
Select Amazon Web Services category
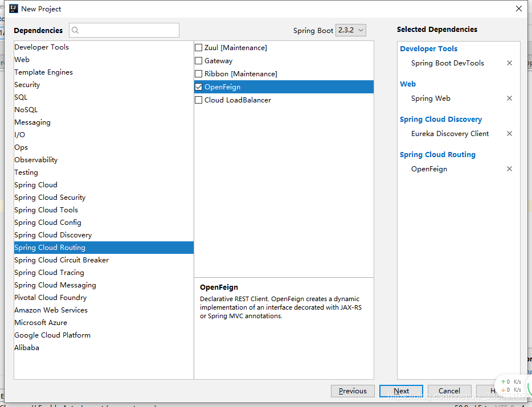coord(104,310)
